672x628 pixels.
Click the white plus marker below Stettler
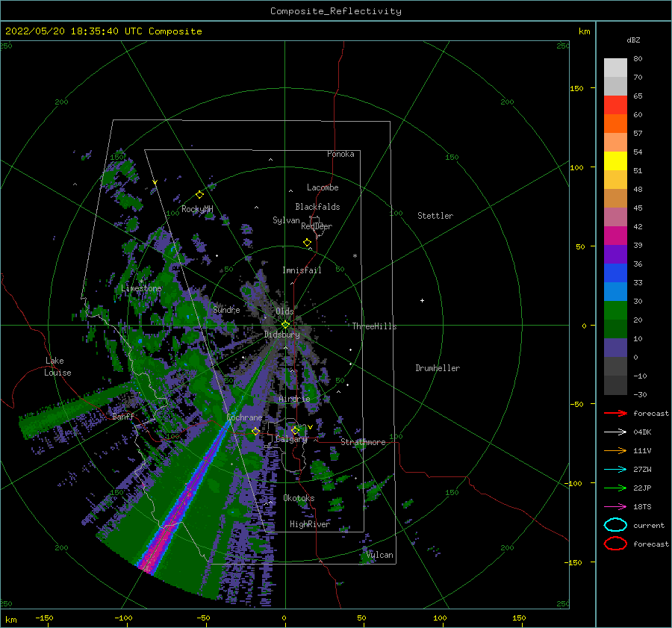[x=422, y=300]
